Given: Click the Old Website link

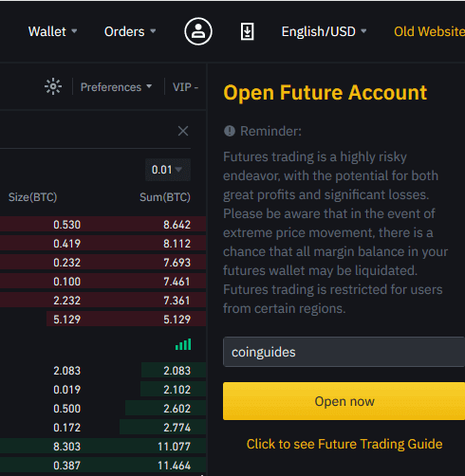Looking at the screenshot, I should (x=429, y=31).
